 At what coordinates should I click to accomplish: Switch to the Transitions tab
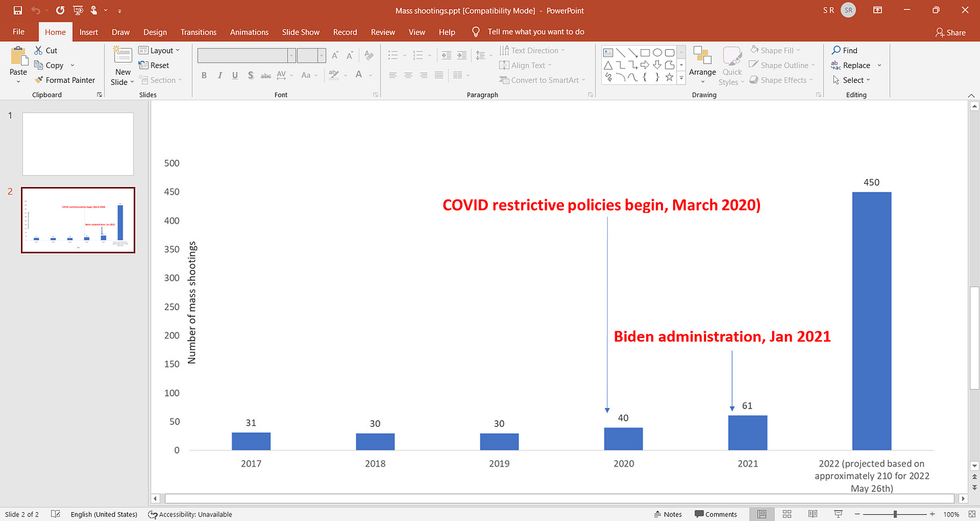pos(199,32)
